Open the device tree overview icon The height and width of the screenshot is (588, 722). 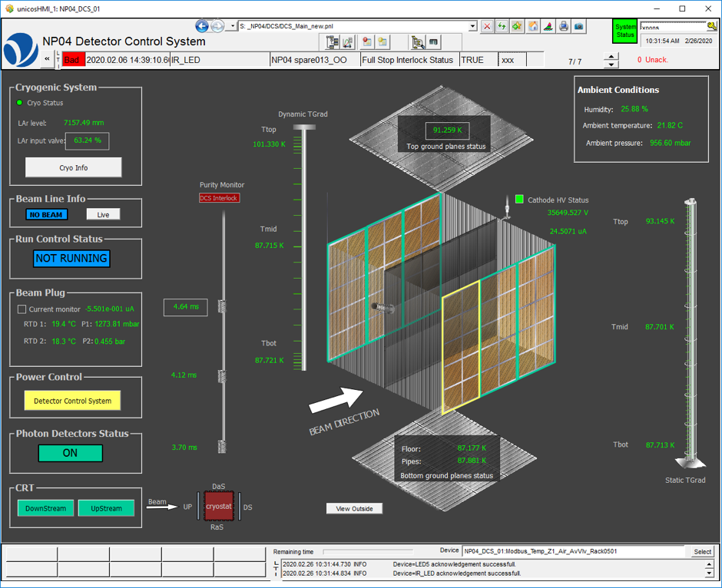tap(333, 42)
